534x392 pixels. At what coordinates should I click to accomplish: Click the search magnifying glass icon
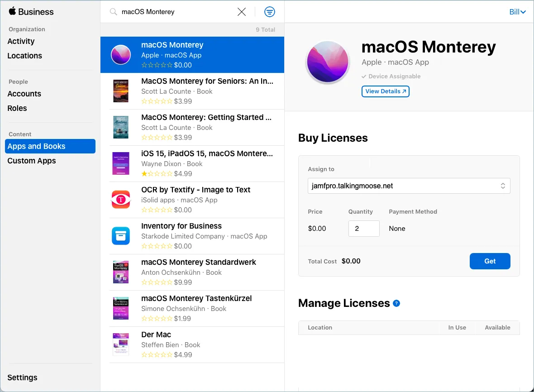tap(113, 12)
